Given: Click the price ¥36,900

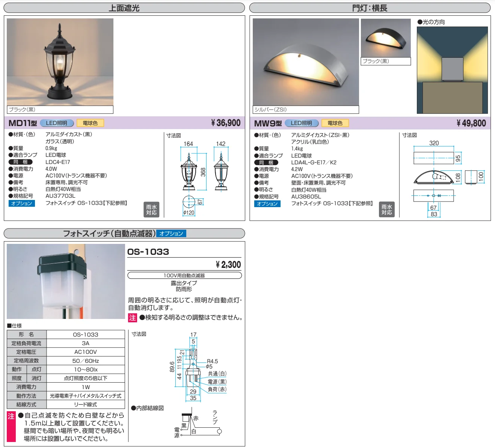Looking at the screenshot, I should pyautogui.click(x=226, y=123).
